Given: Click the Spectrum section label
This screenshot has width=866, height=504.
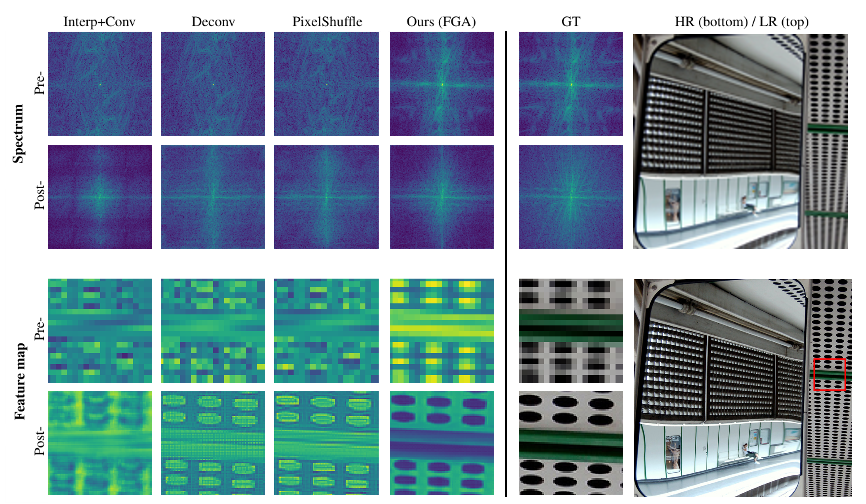Looking at the screenshot, I should 18,134.
